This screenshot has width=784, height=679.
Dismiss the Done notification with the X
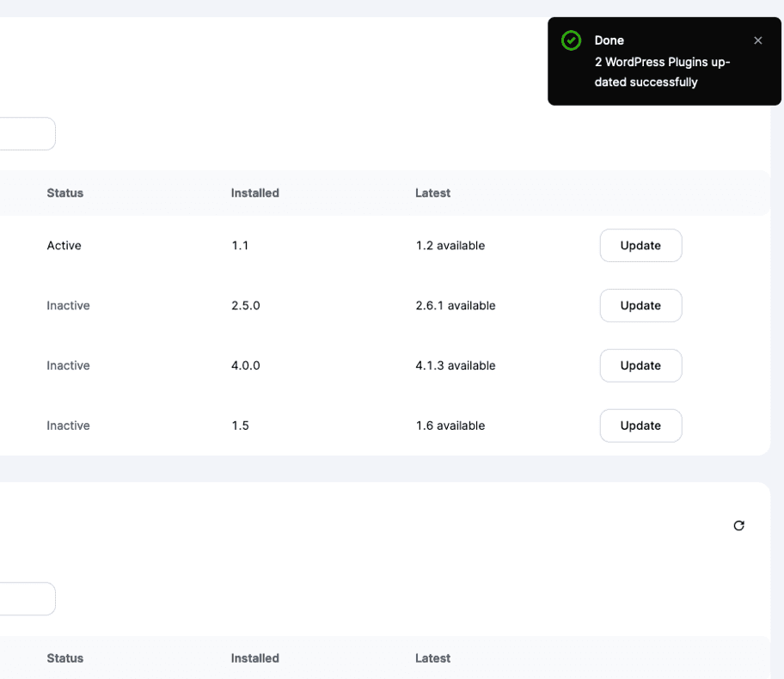tap(757, 40)
